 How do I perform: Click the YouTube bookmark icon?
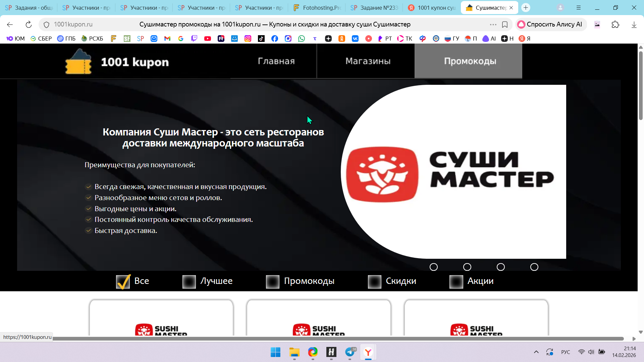(x=208, y=39)
